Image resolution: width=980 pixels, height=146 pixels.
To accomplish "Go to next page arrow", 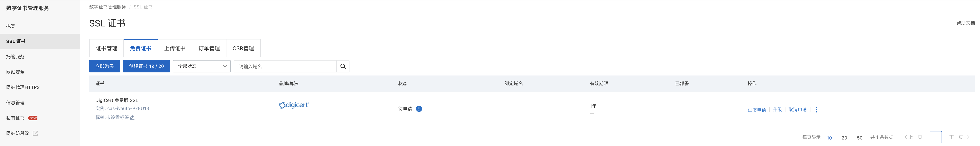I will pos(968,137).
